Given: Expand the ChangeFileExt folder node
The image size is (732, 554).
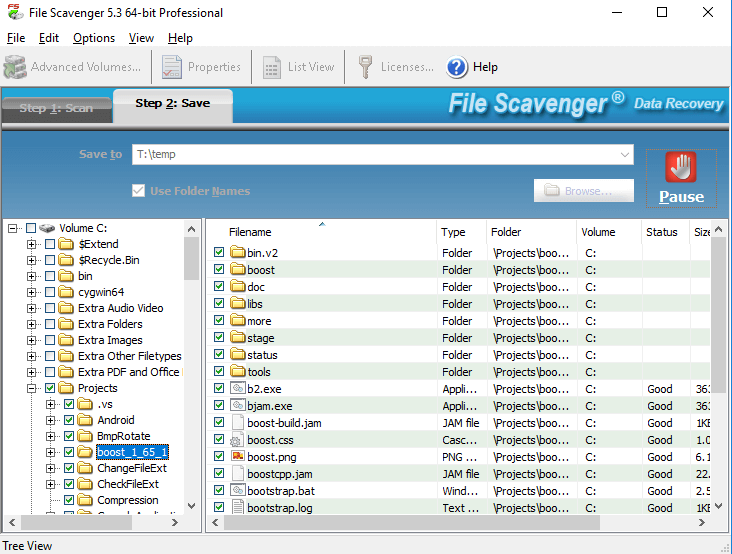Looking at the screenshot, I should [x=50, y=468].
